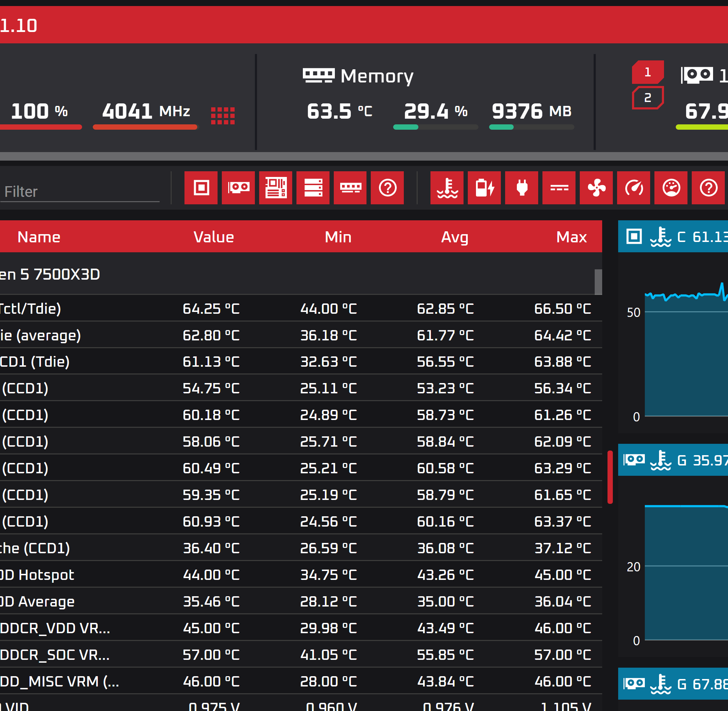
Task: Click the sensor table vertical scrollbar thumb
Action: [598, 282]
